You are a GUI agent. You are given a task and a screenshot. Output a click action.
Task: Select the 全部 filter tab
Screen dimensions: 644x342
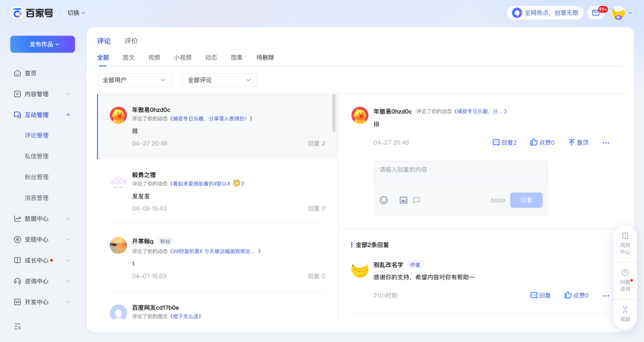click(103, 58)
